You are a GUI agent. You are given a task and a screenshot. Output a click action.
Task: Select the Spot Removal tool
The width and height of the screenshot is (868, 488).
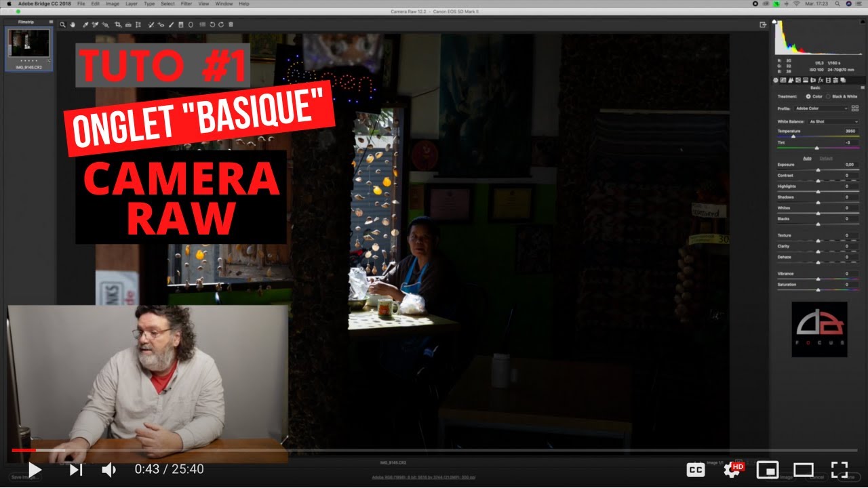[x=151, y=24]
